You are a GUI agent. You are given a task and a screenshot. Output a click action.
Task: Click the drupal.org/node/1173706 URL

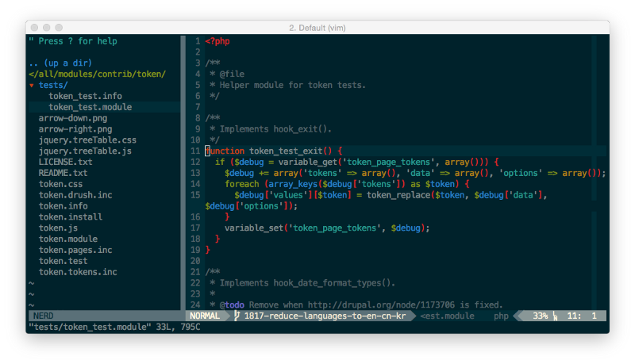point(381,305)
